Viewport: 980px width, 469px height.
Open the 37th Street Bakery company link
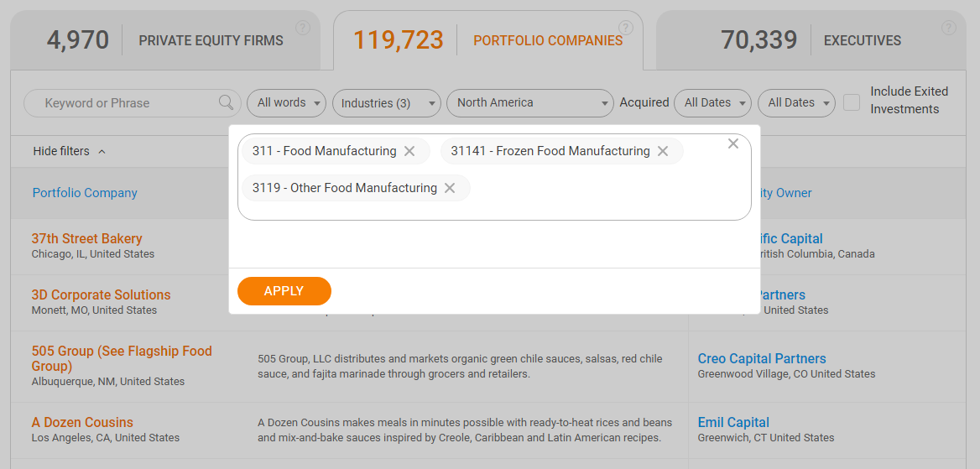click(87, 238)
